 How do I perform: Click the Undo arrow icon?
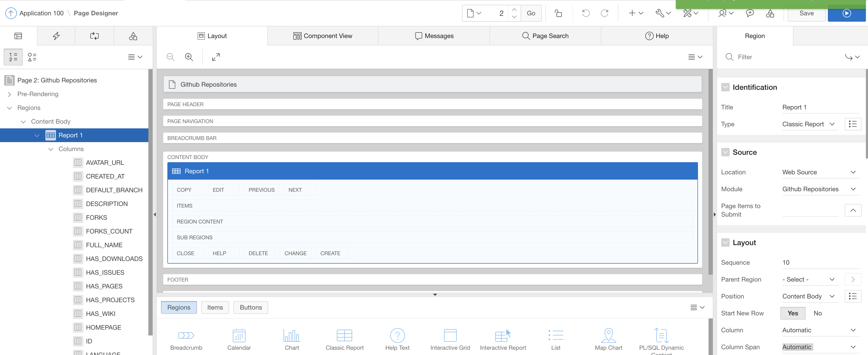(586, 13)
